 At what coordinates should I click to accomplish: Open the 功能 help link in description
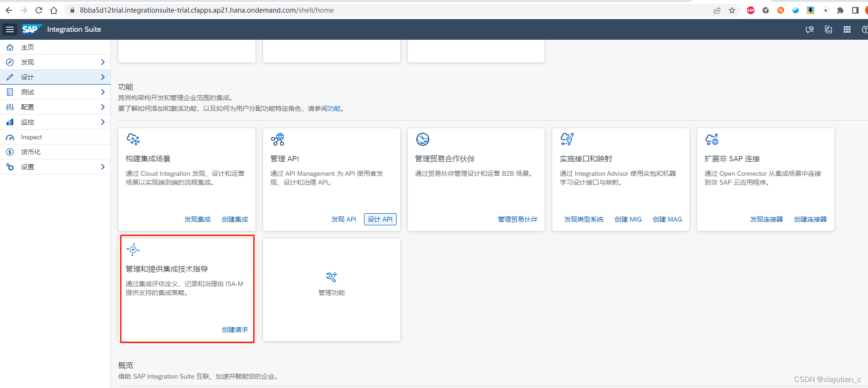pyautogui.click(x=334, y=108)
